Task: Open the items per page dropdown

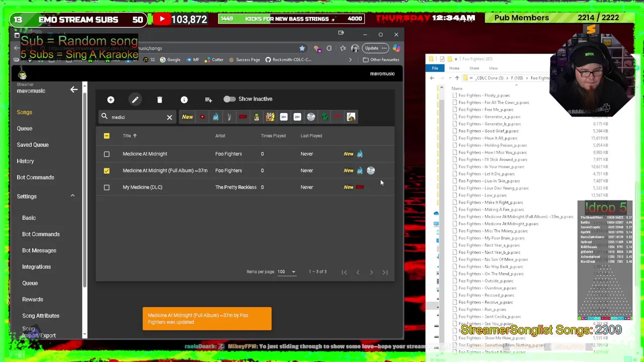Action: tap(287, 272)
